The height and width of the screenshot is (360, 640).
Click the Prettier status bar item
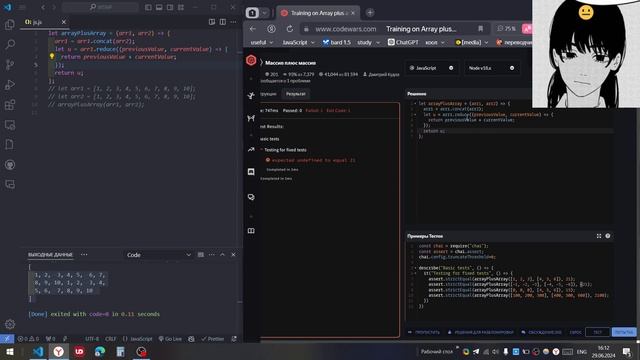pyautogui.click(x=213, y=339)
